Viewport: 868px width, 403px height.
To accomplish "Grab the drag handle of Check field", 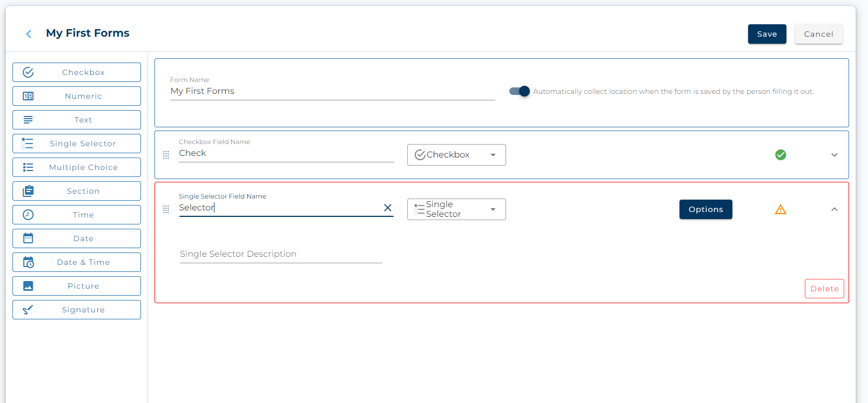I will point(166,155).
